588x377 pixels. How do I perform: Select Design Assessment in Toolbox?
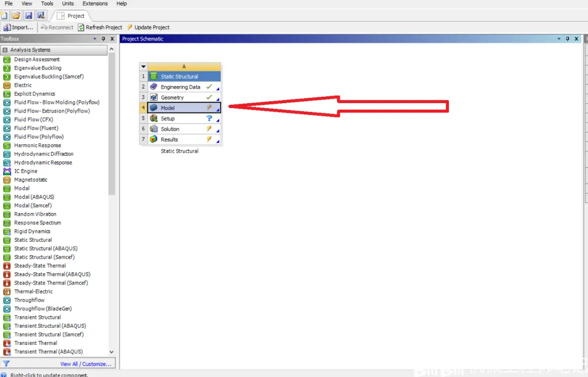37,59
